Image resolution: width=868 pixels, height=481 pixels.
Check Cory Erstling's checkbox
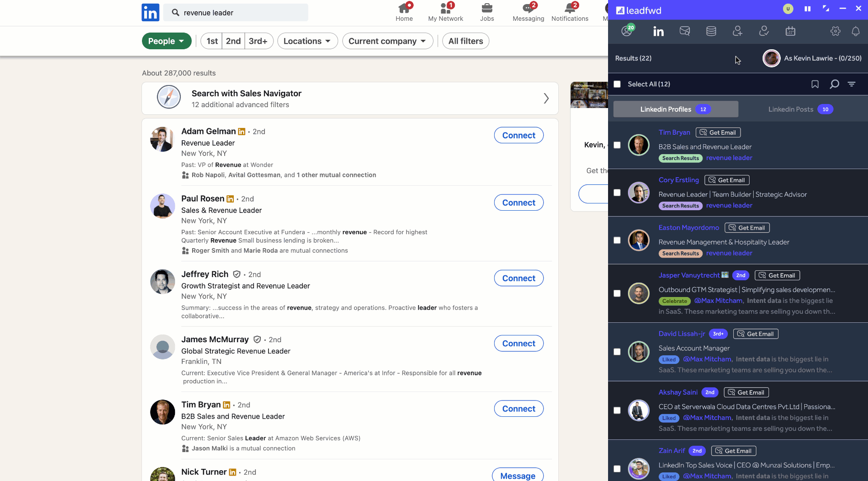pos(617,193)
